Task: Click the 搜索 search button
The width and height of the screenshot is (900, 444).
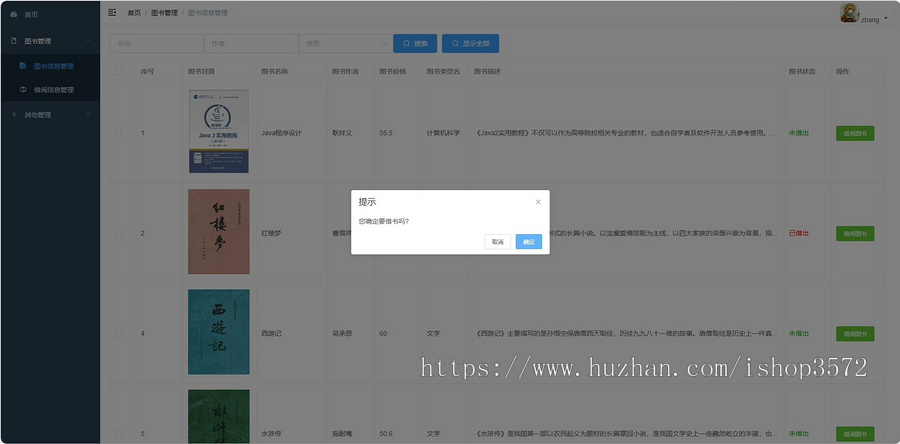Action: point(415,44)
